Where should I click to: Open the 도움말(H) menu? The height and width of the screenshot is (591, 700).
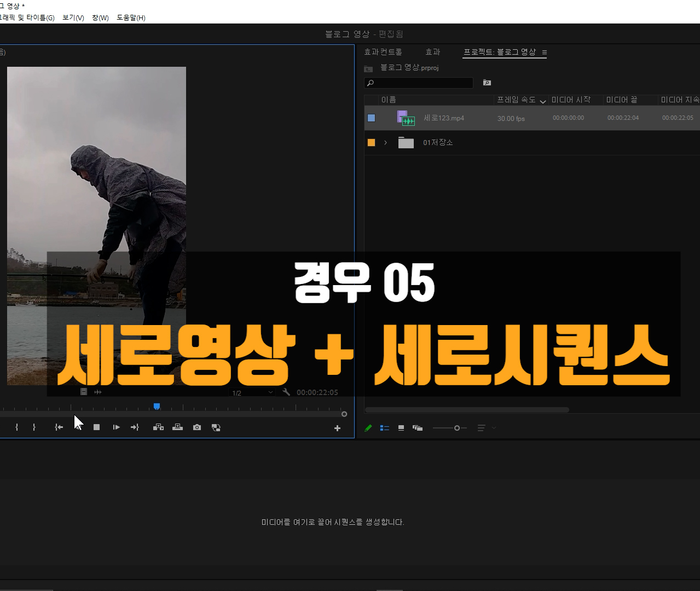click(x=131, y=18)
